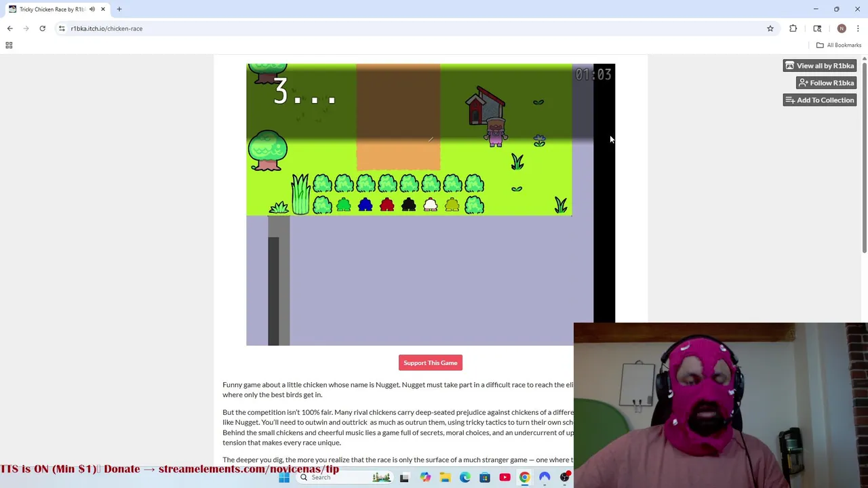Viewport: 868px width, 488px height.
Task: Open the NordVPN taskbar icon
Action: point(545,477)
